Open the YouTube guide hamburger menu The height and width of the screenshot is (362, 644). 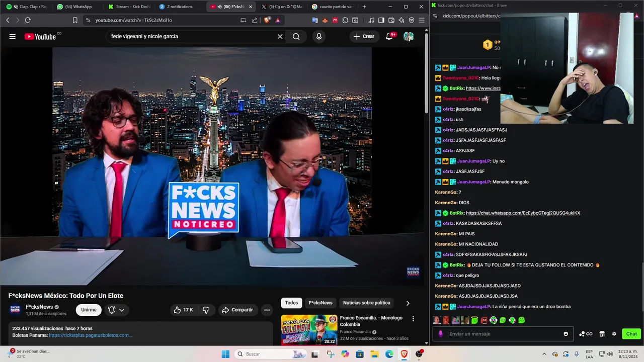coord(12,36)
